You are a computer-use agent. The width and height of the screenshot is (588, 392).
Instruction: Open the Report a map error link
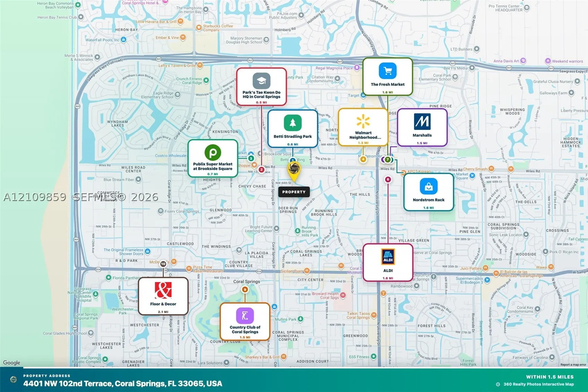click(x=573, y=365)
